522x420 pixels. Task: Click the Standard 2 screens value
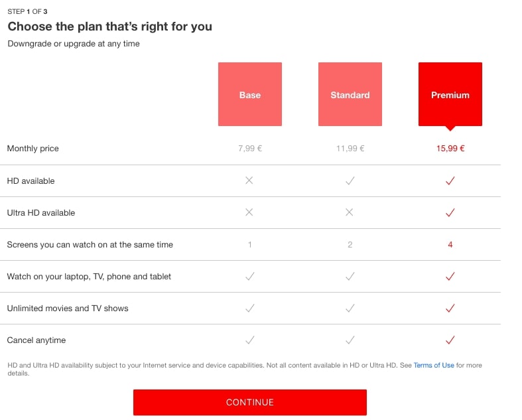click(350, 245)
